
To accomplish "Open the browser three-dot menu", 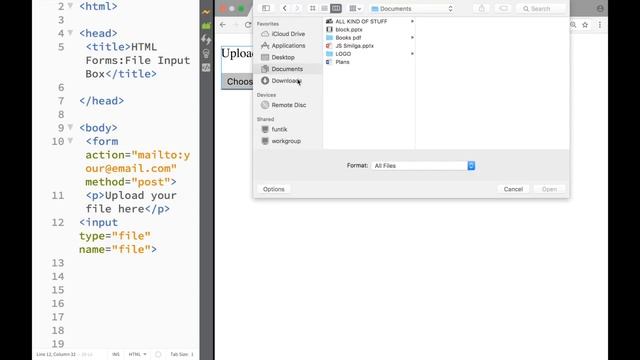I will point(600,25).
